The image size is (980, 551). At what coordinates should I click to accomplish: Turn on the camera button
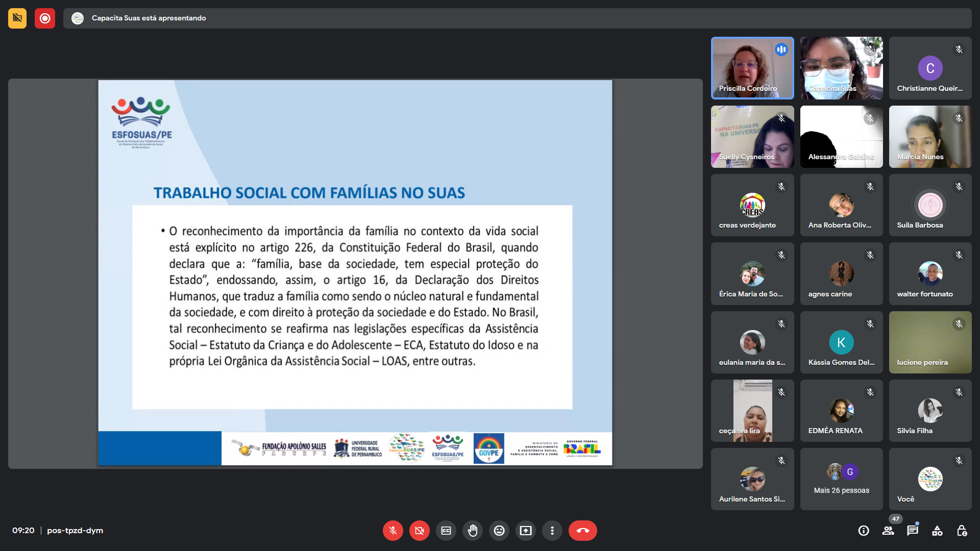(419, 531)
